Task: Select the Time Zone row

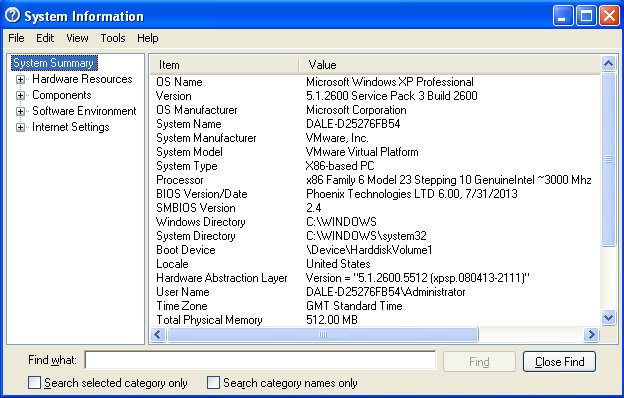Action: pos(375,306)
